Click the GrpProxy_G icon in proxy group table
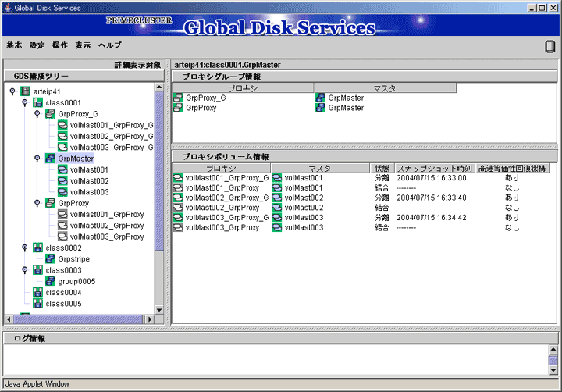562x392 pixels. point(178,98)
